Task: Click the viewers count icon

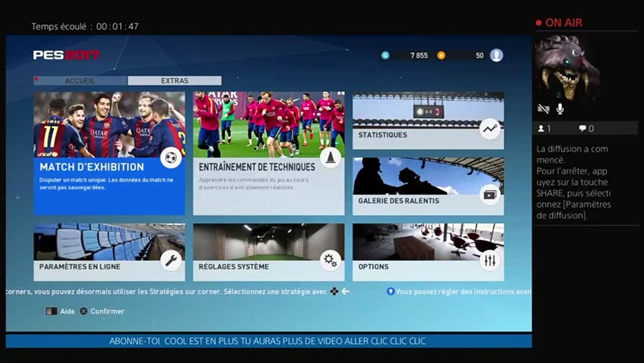Action: (x=541, y=129)
